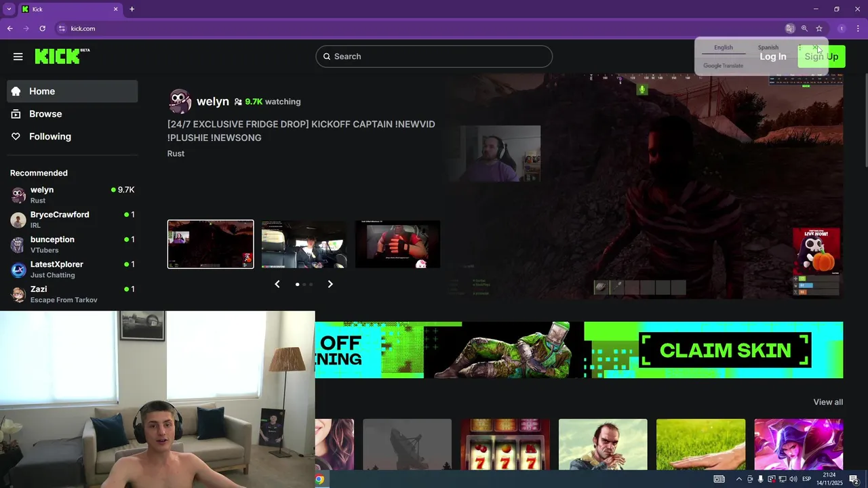Click the Rust category link under title
Screen dimensions: 868x488
176,153
